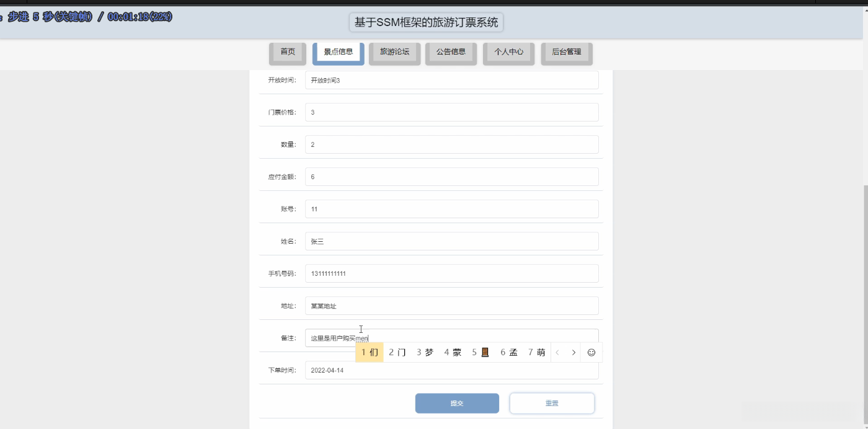This screenshot has height=429, width=868.
Task: Choose candidate 3 梦
Action: tap(425, 352)
